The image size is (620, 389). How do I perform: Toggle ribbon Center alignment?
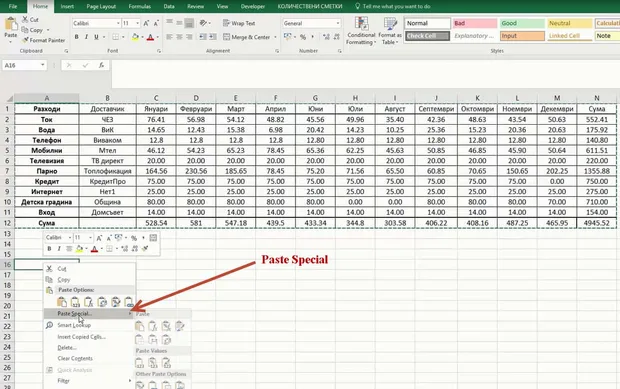pos(179,37)
